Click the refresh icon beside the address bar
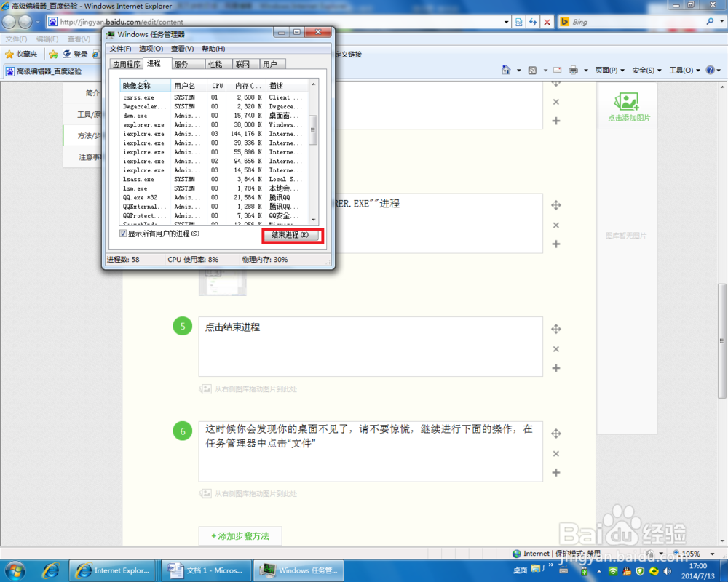Image resolution: width=728 pixels, height=582 pixels. click(533, 22)
